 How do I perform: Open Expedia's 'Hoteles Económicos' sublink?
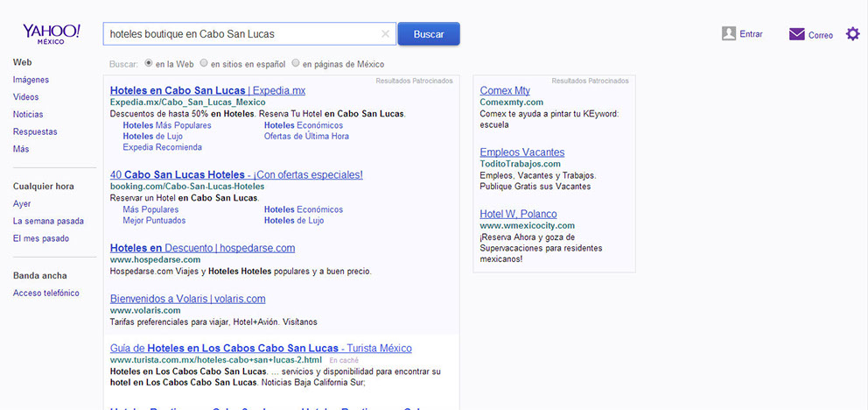tap(304, 125)
